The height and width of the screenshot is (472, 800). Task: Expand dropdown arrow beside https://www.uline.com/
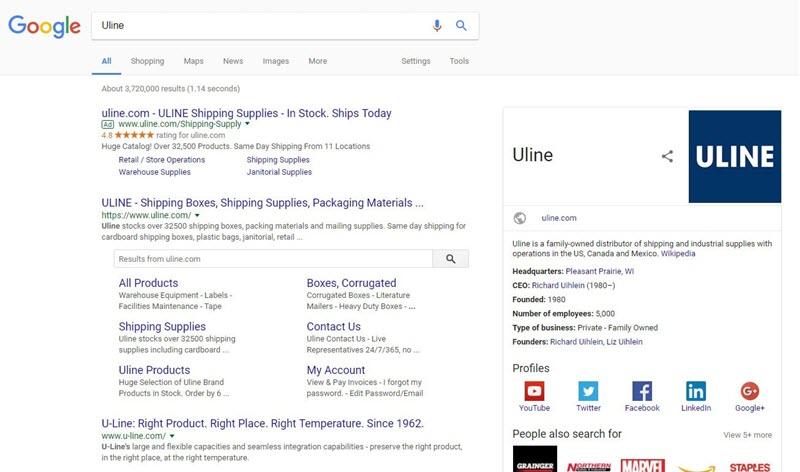[x=197, y=215]
